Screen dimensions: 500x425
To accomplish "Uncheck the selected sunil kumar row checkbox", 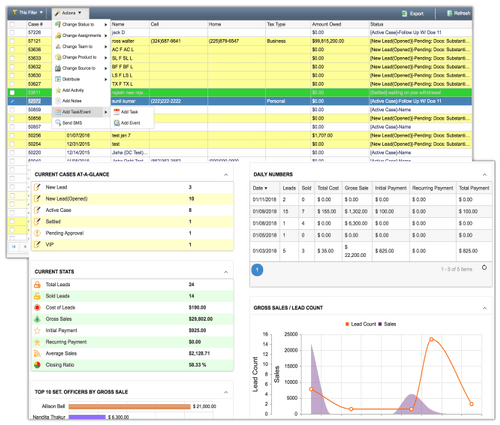I will [12, 101].
